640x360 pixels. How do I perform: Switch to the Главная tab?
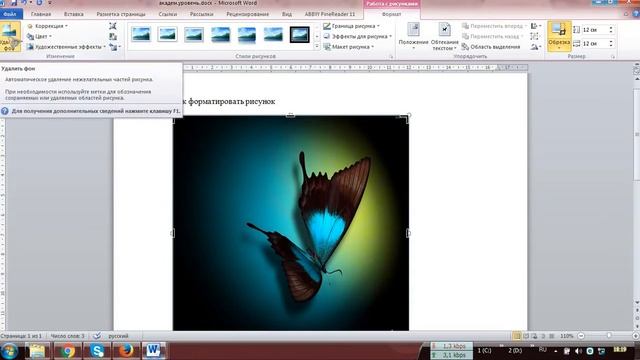[x=41, y=14]
